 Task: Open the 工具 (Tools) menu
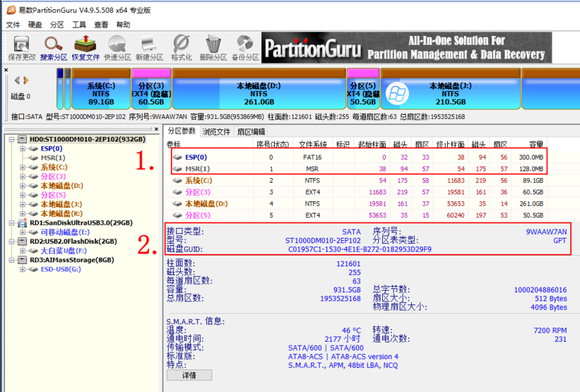[x=79, y=25]
